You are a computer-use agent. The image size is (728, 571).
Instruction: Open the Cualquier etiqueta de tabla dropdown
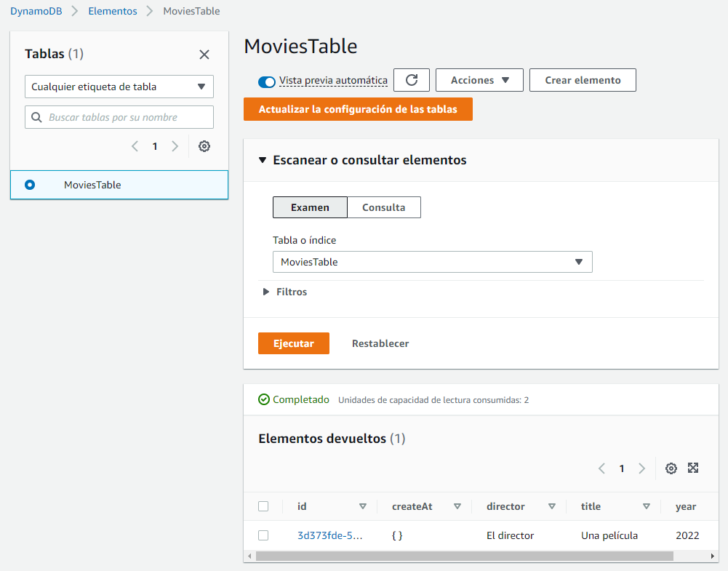(119, 86)
